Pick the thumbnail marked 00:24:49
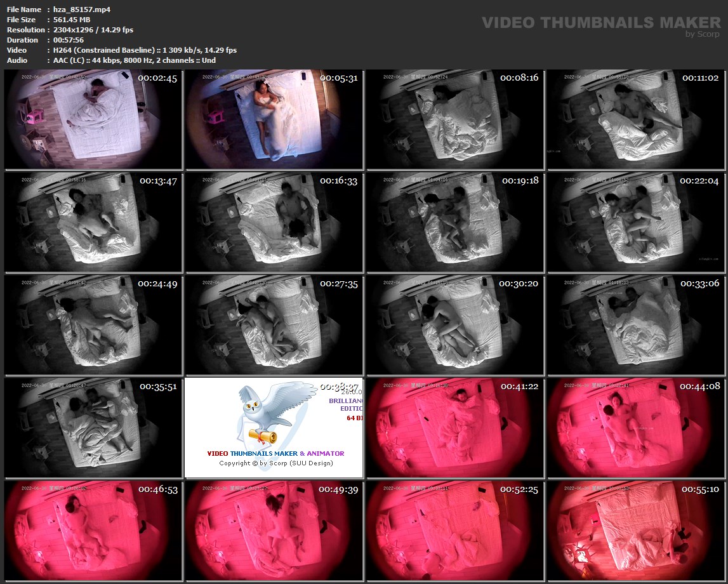This screenshot has width=728, height=584. 93,326
